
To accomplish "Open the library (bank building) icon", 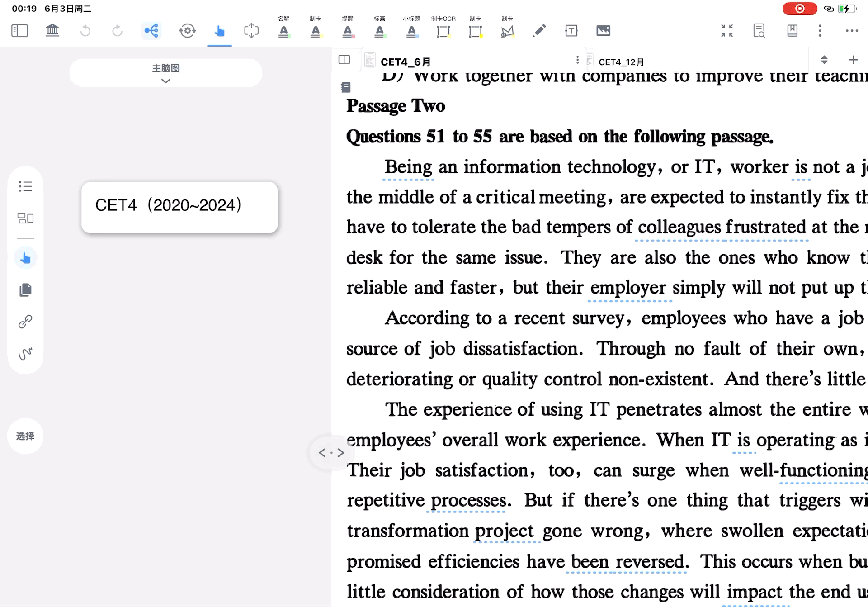I will 52,31.
